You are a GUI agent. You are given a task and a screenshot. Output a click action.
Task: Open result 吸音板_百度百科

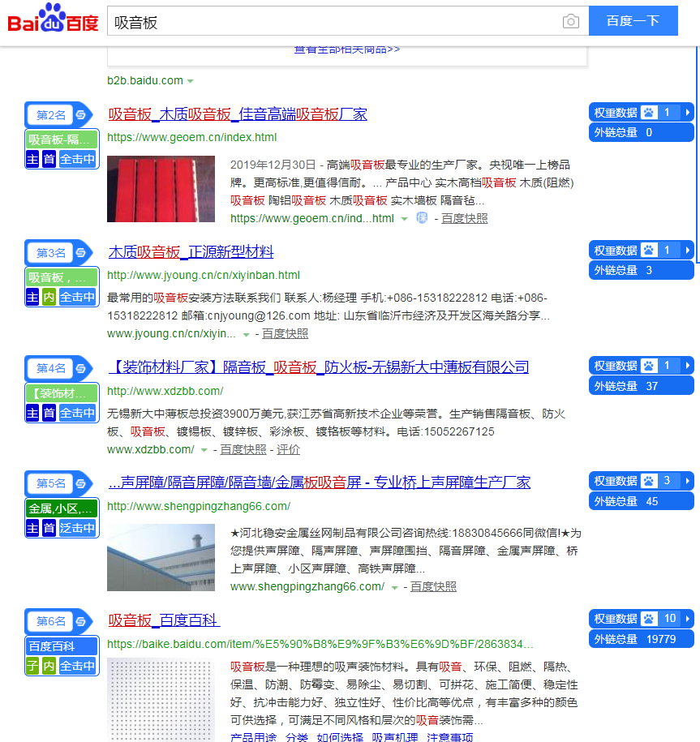(164, 620)
